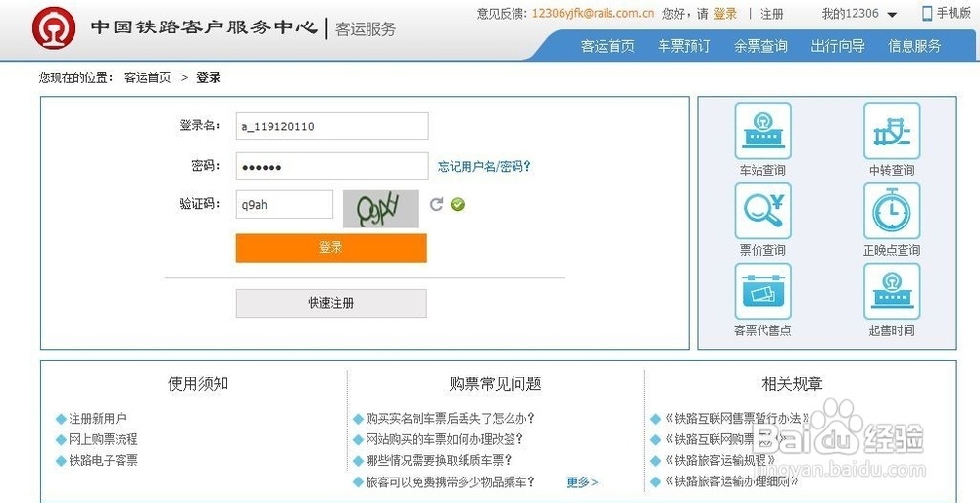Click the 手机版 phone icon
980x503 pixels.
tap(927, 13)
